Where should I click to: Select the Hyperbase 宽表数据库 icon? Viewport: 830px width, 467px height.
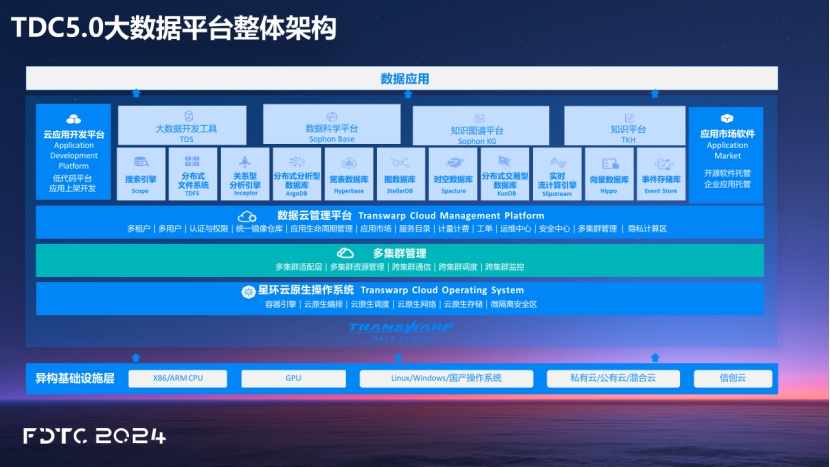[348, 163]
